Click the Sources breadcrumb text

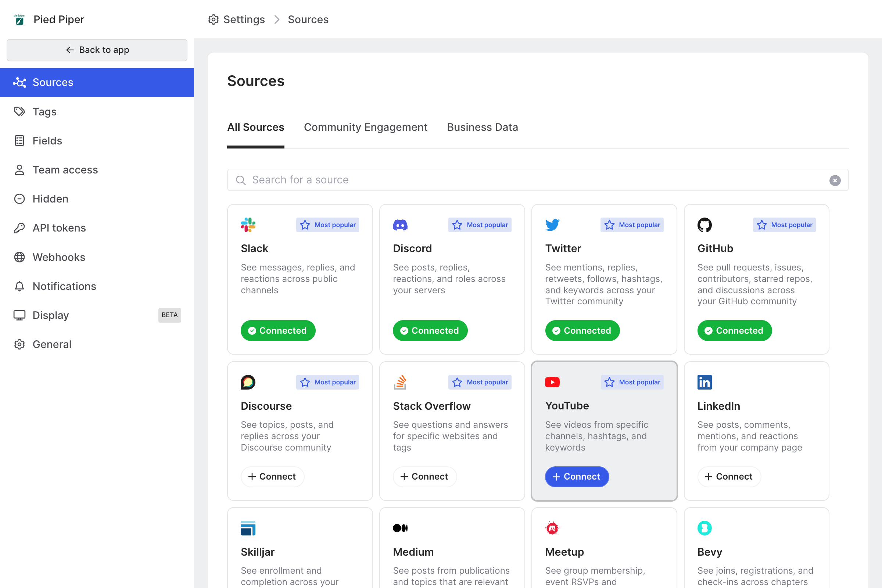pyautogui.click(x=308, y=19)
